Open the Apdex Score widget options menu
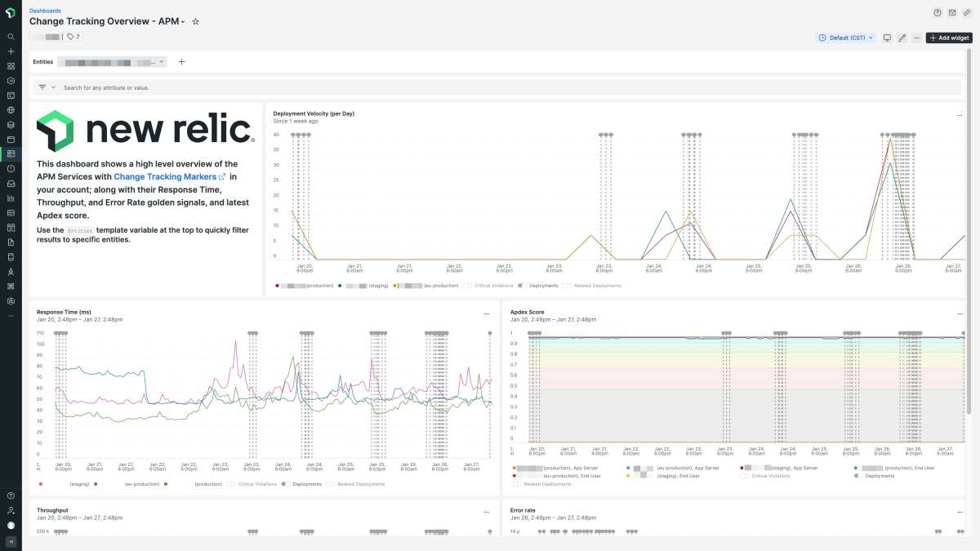This screenshot has height=551, width=980. [960, 313]
